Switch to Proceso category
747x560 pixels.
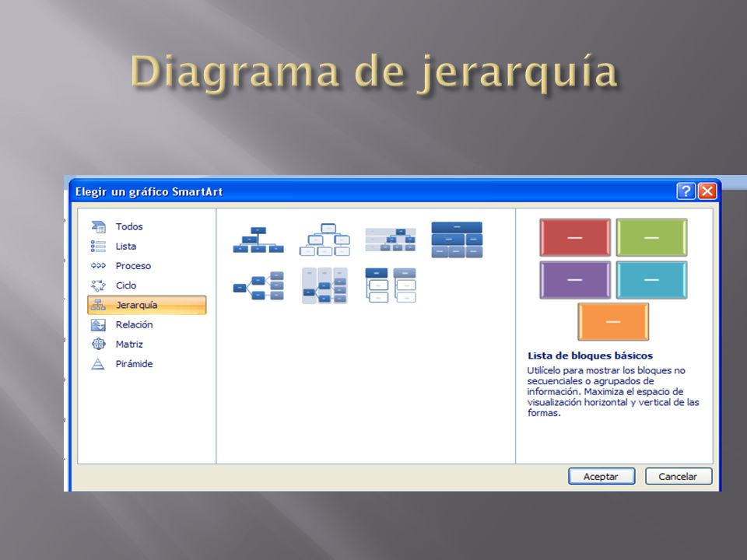tap(133, 266)
